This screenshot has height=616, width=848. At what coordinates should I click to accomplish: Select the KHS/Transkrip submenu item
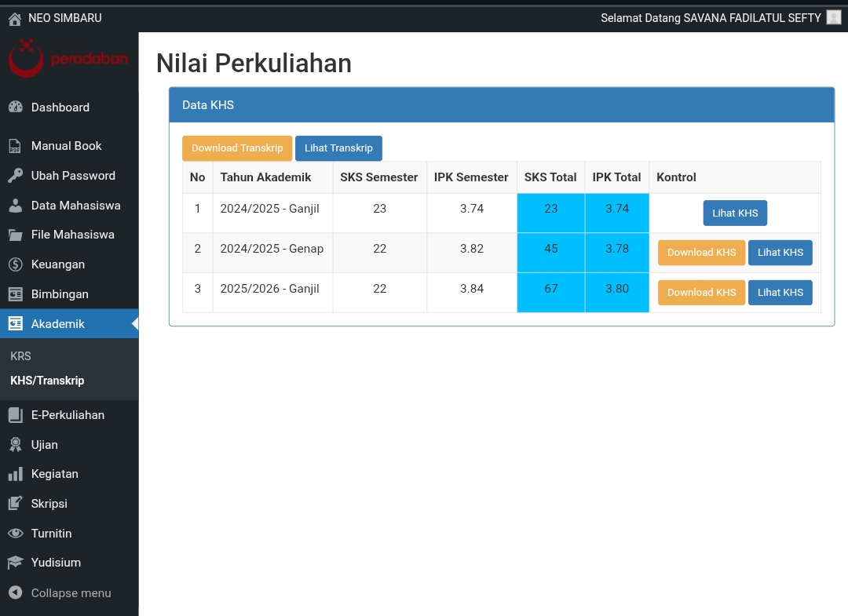[47, 381]
